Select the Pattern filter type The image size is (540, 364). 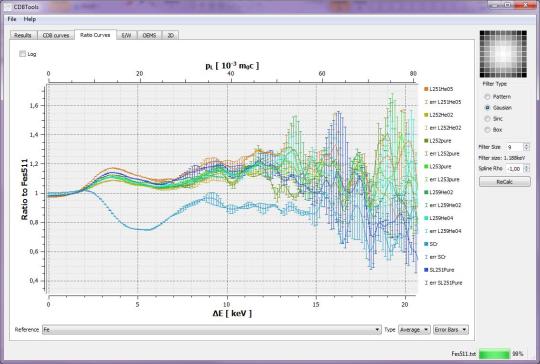pos(487,97)
